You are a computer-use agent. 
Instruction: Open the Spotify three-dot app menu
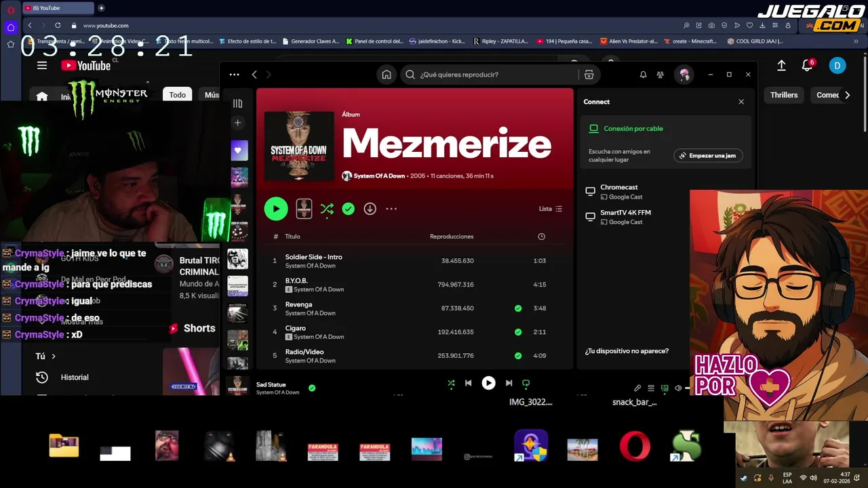point(234,75)
